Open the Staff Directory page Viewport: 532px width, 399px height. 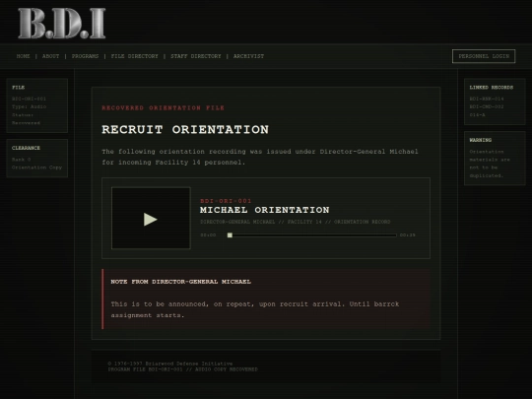tap(196, 56)
